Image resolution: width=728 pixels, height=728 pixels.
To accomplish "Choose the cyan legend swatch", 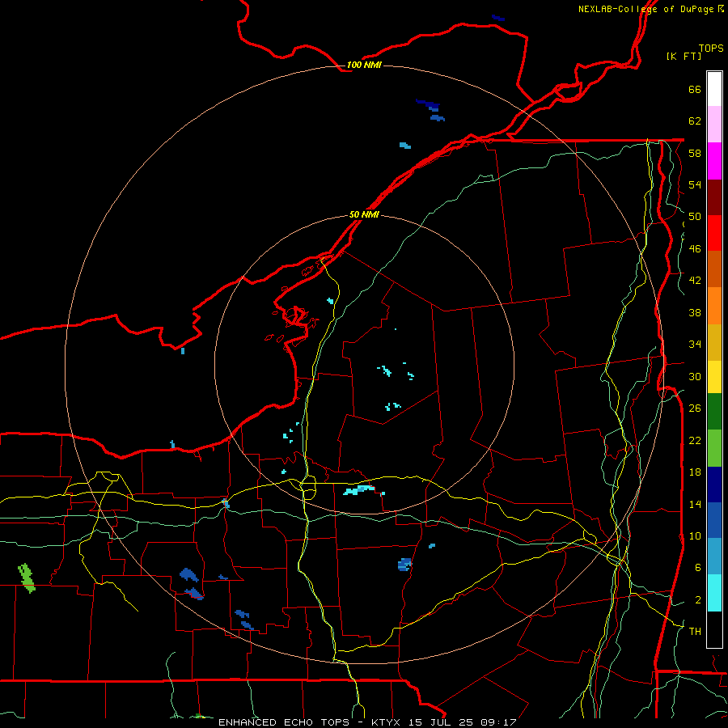I will coord(714,593).
